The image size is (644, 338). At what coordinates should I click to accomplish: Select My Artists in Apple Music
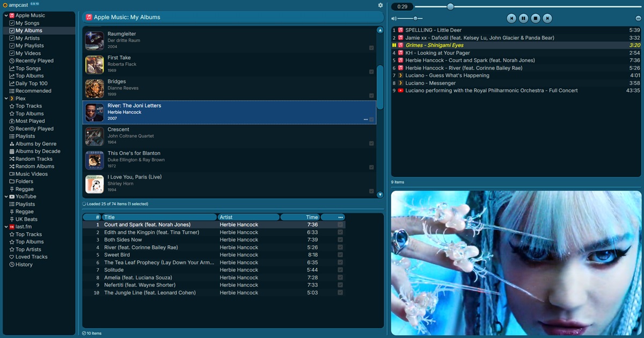coord(27,38)
